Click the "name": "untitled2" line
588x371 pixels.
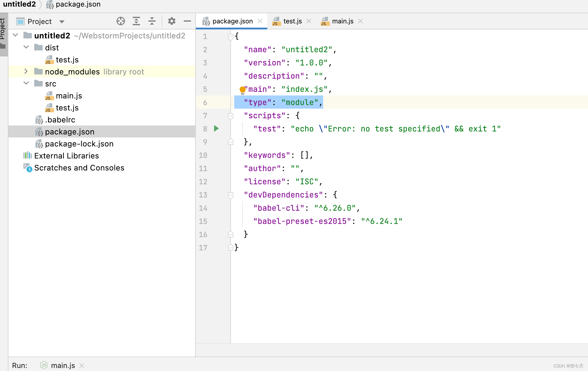[x=290, y=50]
